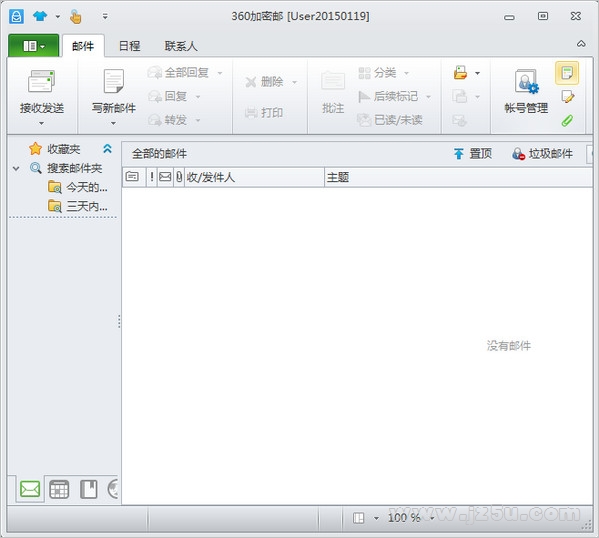
Task: Switch to the 日程 tab
Action: point(130,46)
